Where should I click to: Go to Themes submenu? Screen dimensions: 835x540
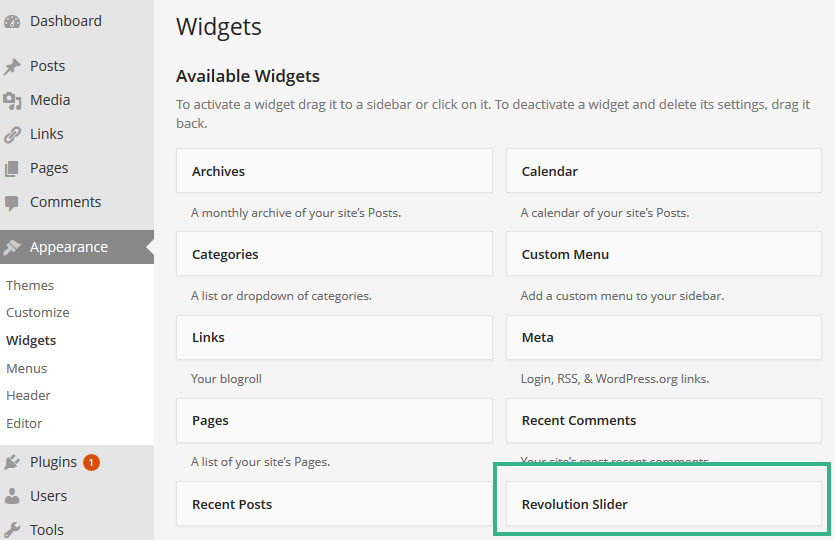tap(30, 285)
